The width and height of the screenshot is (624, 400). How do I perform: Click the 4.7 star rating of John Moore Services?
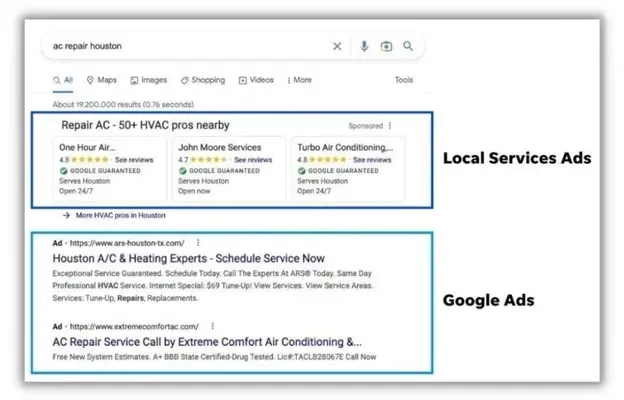pos(202,160)
